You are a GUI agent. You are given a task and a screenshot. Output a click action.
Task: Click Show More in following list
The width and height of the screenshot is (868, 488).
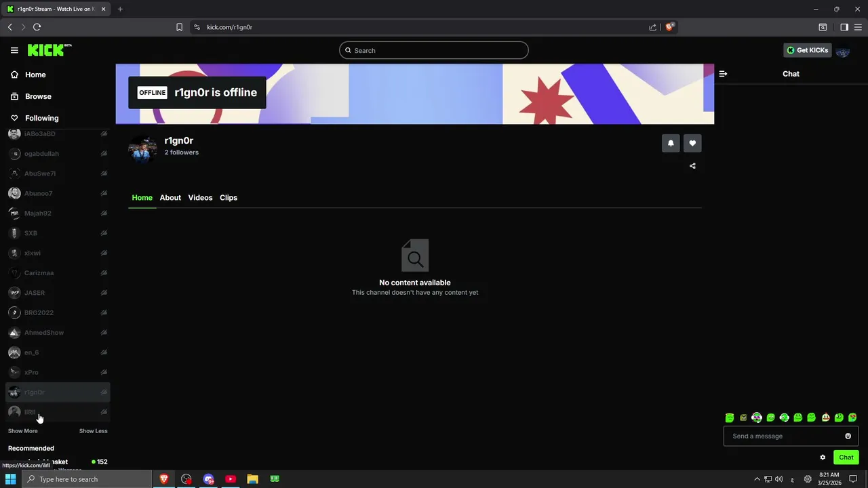point(23,431)
